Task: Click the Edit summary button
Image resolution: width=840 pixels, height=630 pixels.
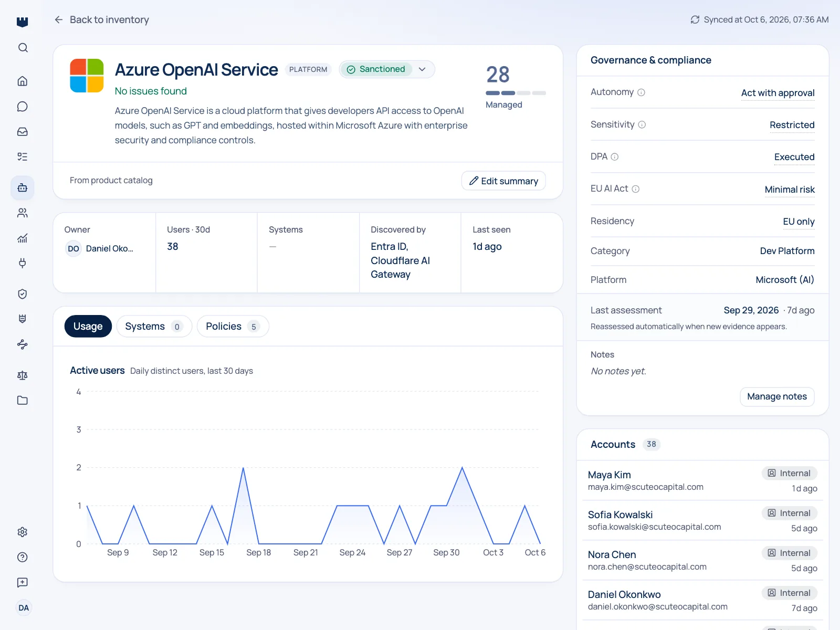Action: tap(503, 181)
